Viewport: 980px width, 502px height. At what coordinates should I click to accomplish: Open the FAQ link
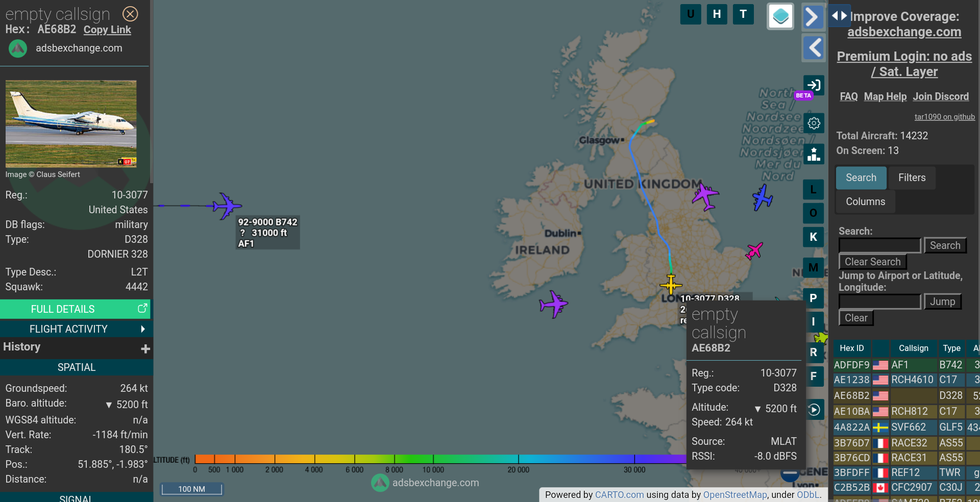tap(849, 96)
